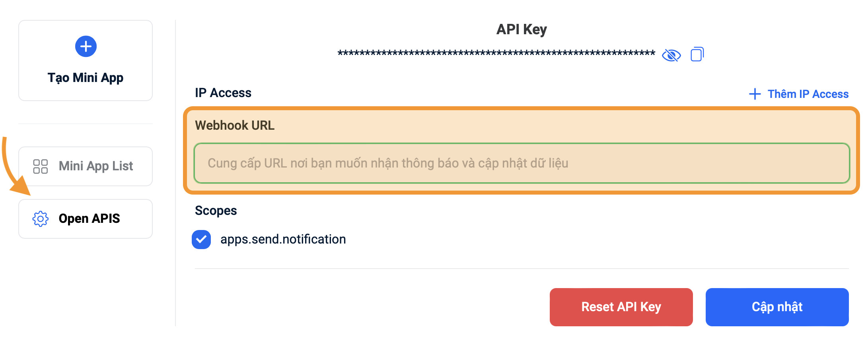Reveal the API key with eye icon
The image size is (868, 343).
point(671,55)
